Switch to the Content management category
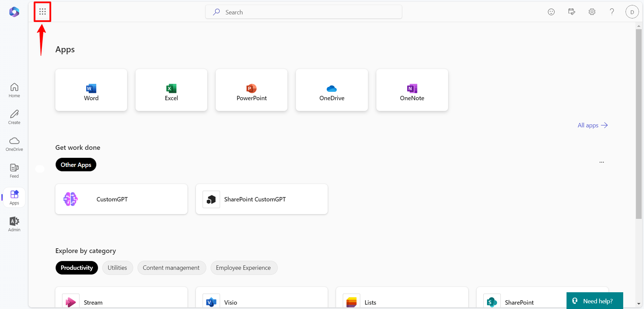Viewport: 644px width, 309px height. point(171,268)
